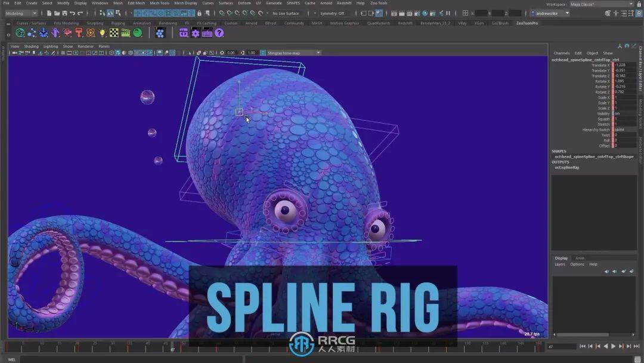This screenshot has width=644, height=363.
Task: Click Options in the Layer Editor
Action: coord(577,264)
